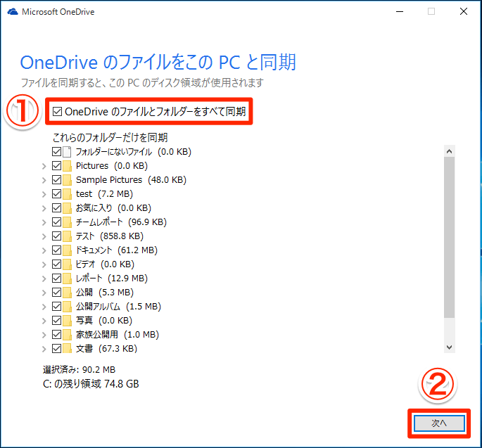Image resolution: width=482 pixels, height=448 pixels.
Task: Uncheck the フォルダーにないファイル checkbox
Action: pos(56,151)
